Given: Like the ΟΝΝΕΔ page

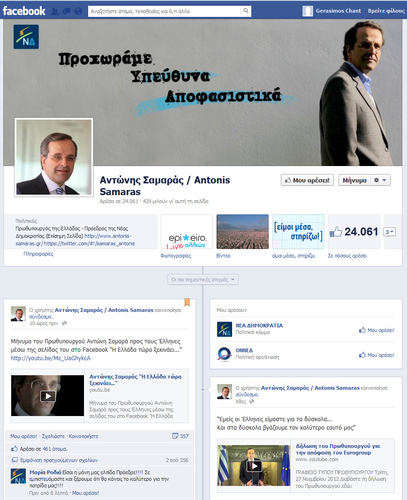Looking at the screenshot, I should point(377,355).
